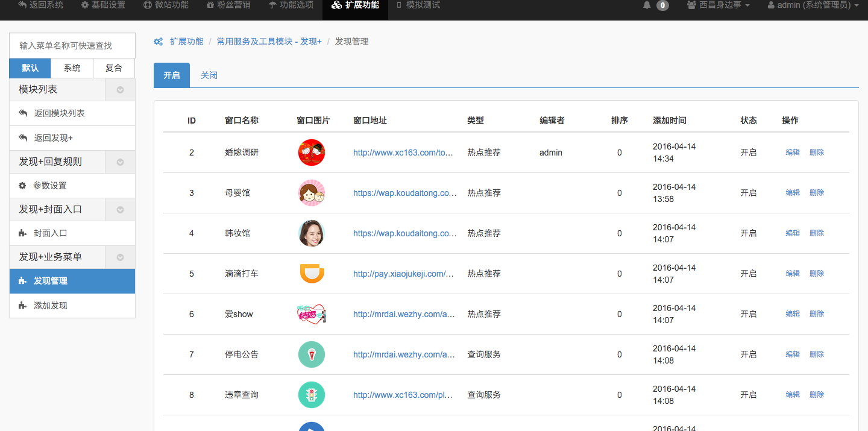
Task: Delete the 停电公告 row
Action: pyautogui.click(x=817, y=354)
